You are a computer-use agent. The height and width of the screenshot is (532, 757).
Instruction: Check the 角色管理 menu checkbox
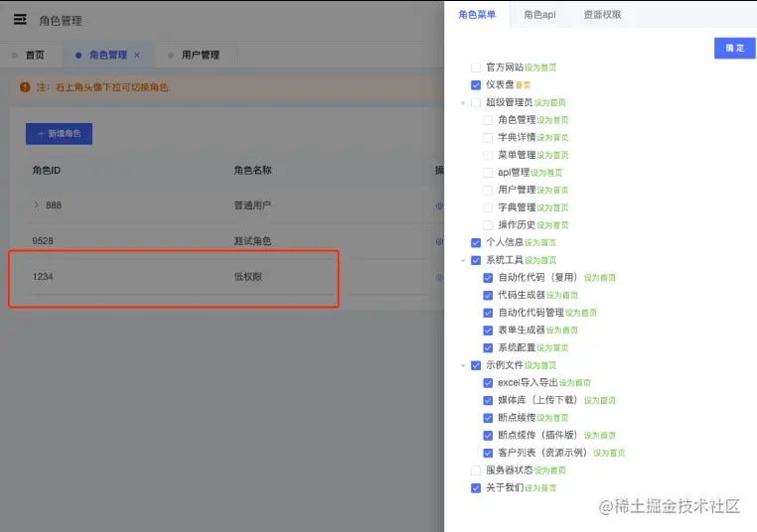488,120
